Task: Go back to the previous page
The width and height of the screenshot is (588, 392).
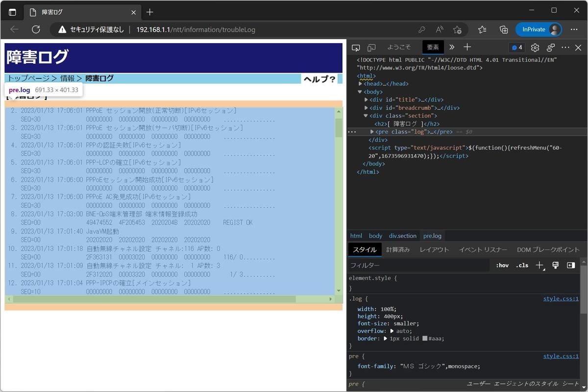Action: click(x=14, y=29)
